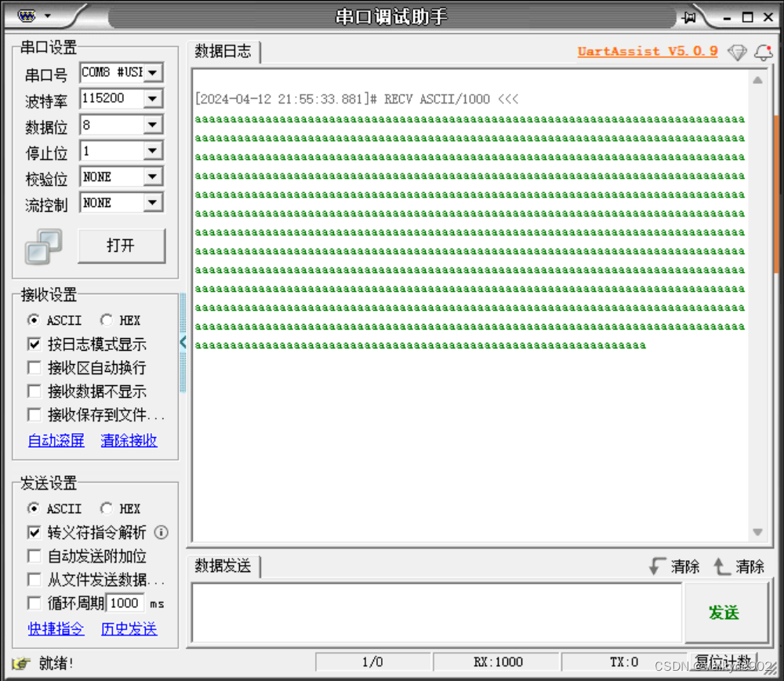This screenshot has height=681, width=784.
Task: Enable the 循环周期 checkbox
Action: (x=34, y=603)
